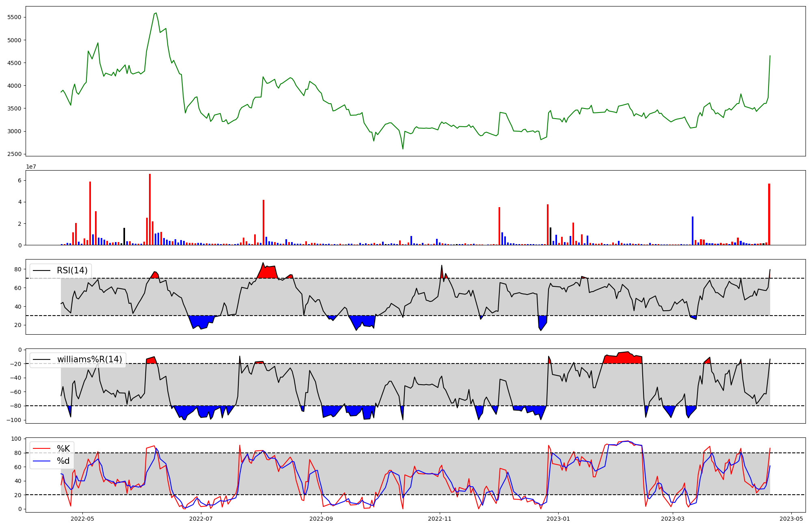Click the 4500 price axis tick label

click(14, 63)
